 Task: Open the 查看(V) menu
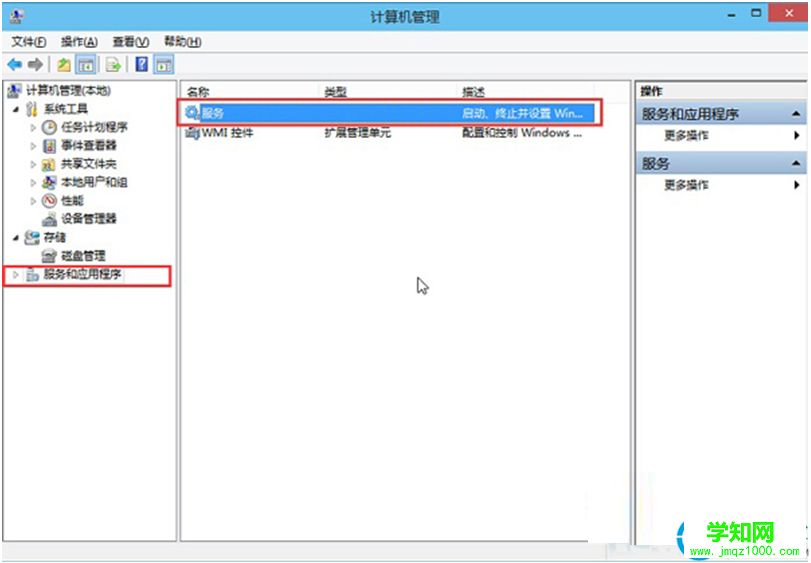131,42
